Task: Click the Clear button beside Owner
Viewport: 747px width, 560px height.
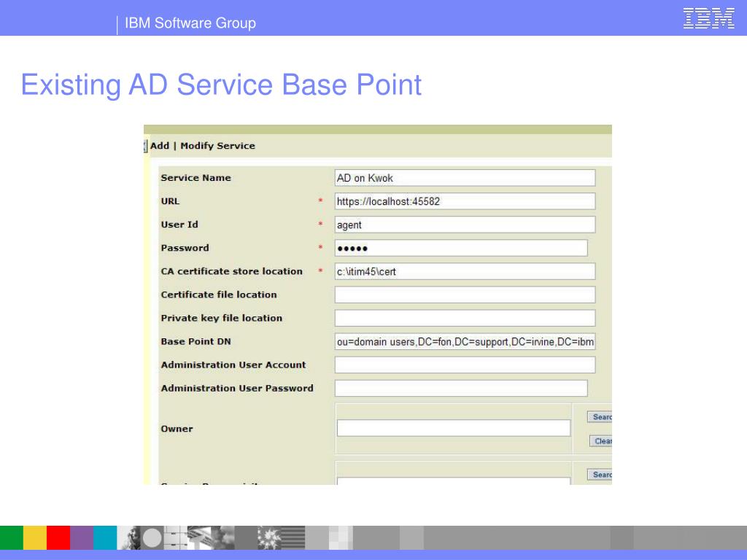Action: pyautogui.click(x=601, y=441)
